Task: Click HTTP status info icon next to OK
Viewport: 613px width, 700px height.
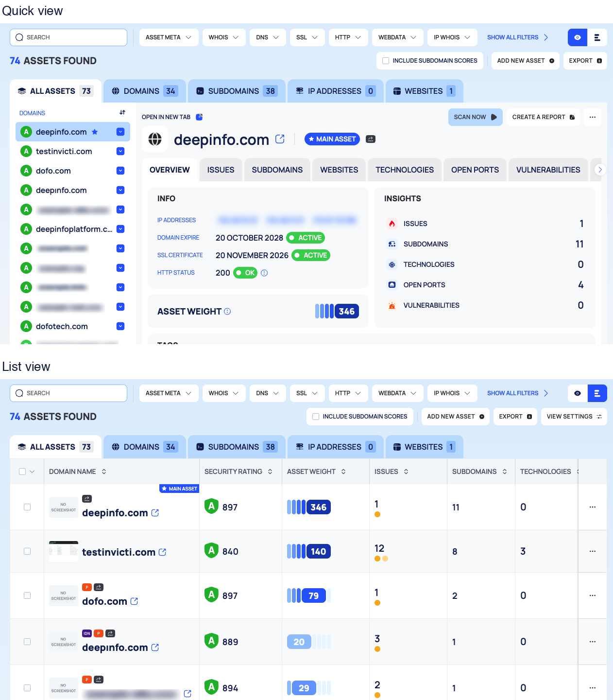Action: coord(264,273)
